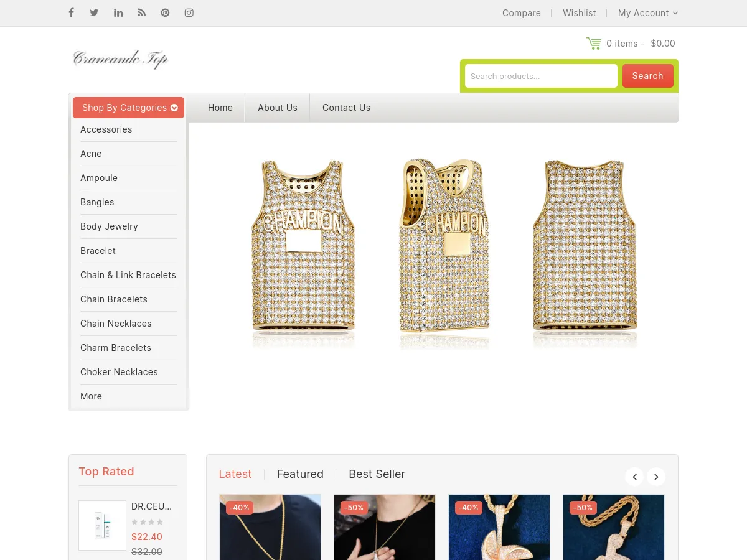Open the About Us menu item

(x=278, y=108)
